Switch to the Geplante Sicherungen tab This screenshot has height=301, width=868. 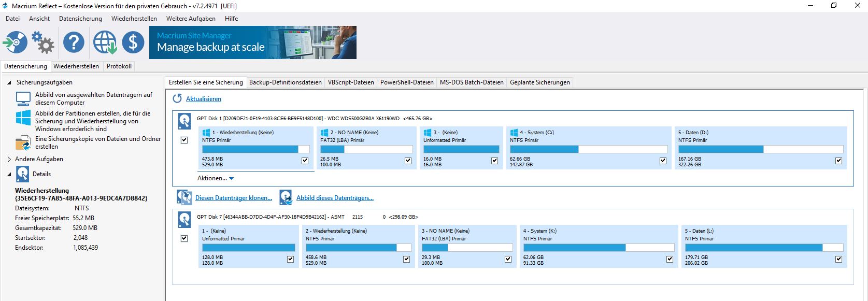pos(539,82)
